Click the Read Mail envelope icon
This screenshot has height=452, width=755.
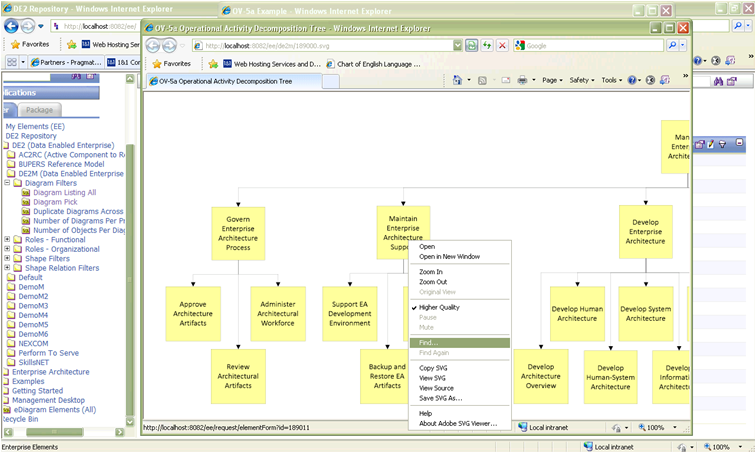point(506,80)
